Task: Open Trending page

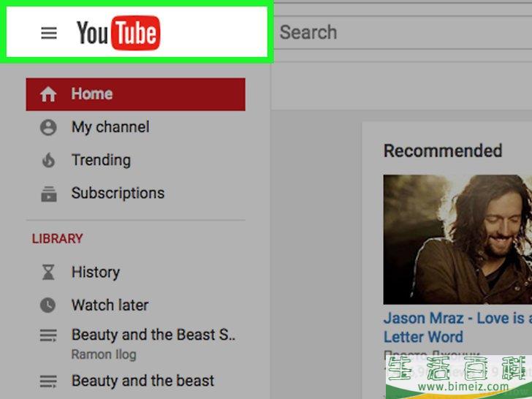Action: pos(101,160)
